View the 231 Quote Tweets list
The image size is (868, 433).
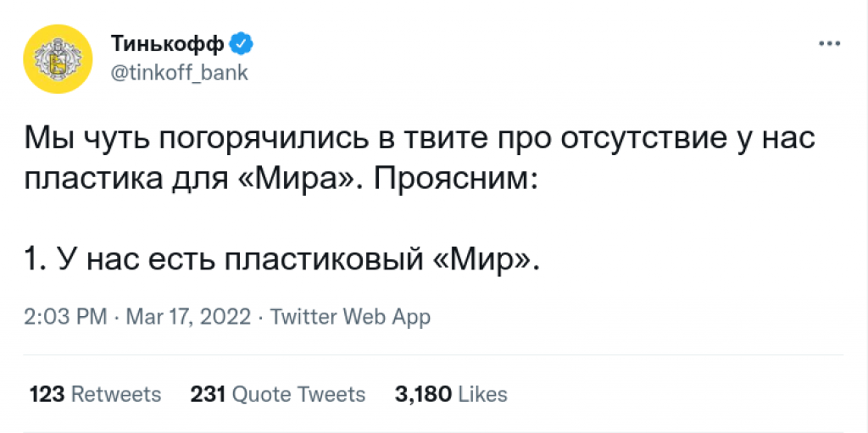point(278,395)
